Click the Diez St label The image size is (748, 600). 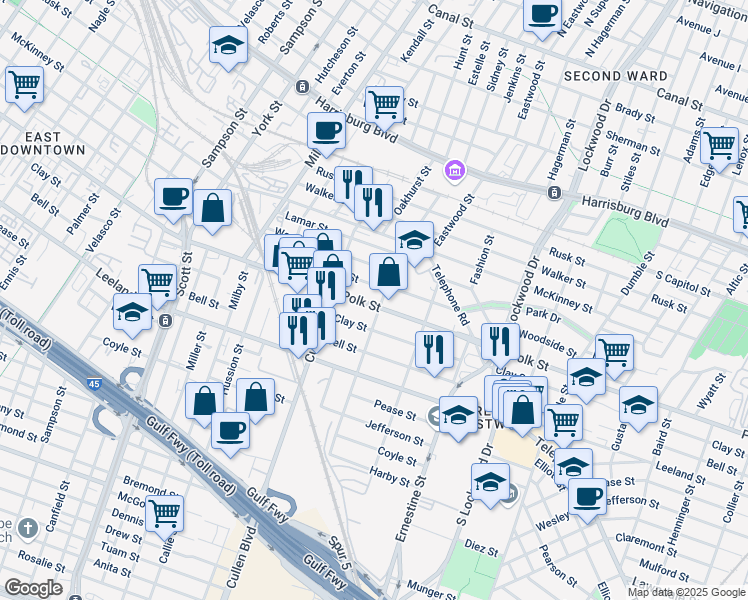[481, 548]
